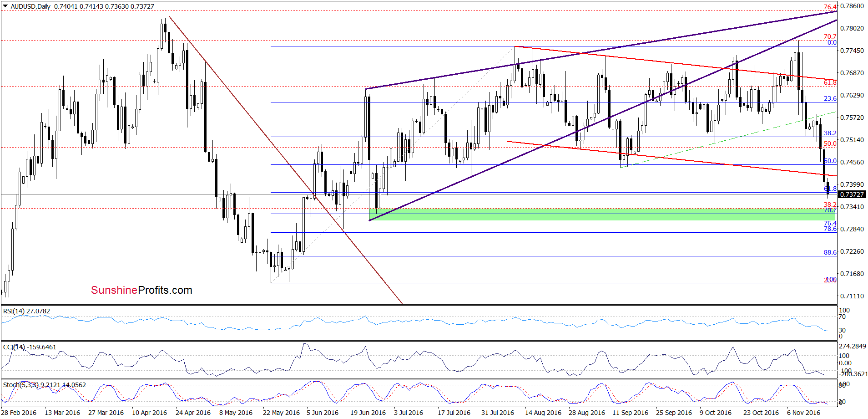Click the 25 Sep 2016 date label
868x419 pixels.
[674, 413]
